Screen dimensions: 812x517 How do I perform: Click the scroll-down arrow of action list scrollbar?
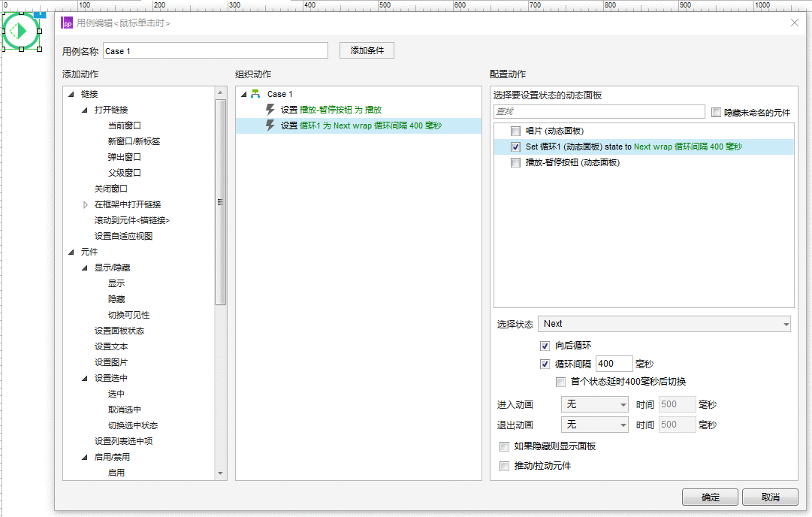(x=220, y=473)
